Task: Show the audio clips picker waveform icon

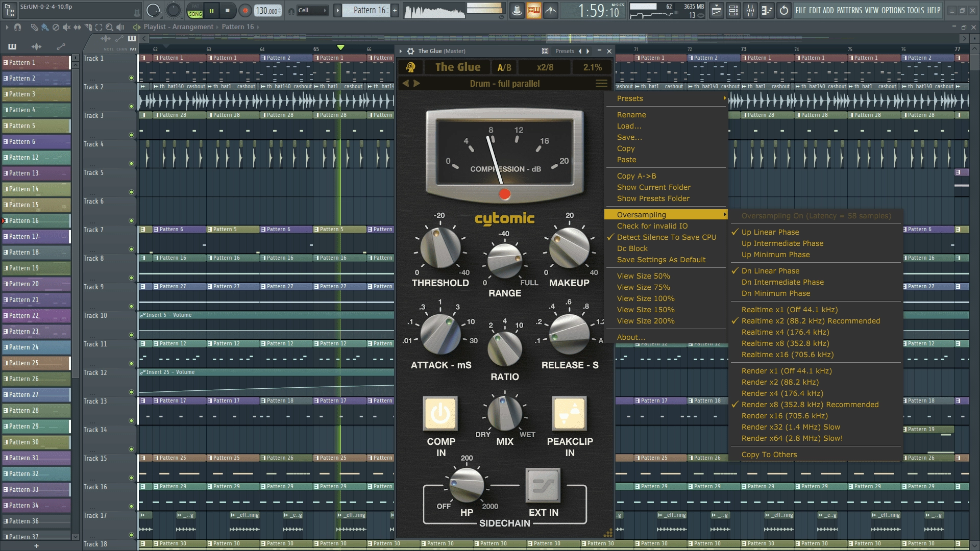Action: (x=37, y=46)
